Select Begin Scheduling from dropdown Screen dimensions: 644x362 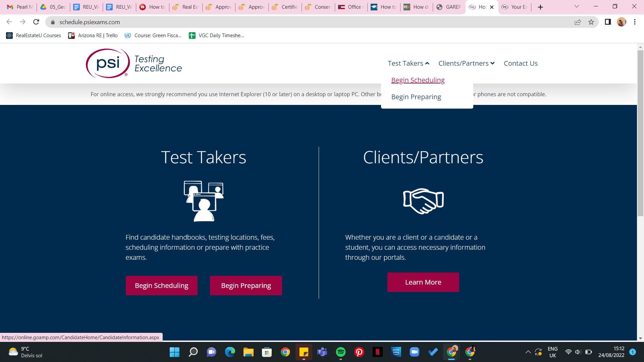coord(418,80)
